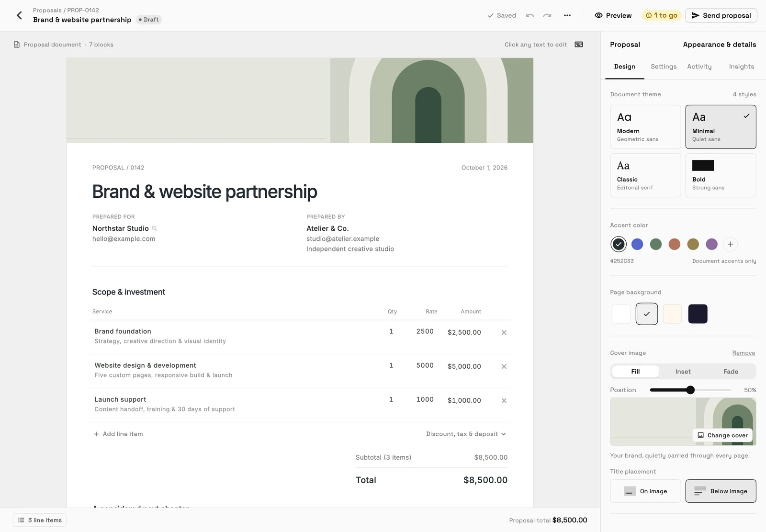
Task: Open the 3 line items outline button
Action: 40,520
